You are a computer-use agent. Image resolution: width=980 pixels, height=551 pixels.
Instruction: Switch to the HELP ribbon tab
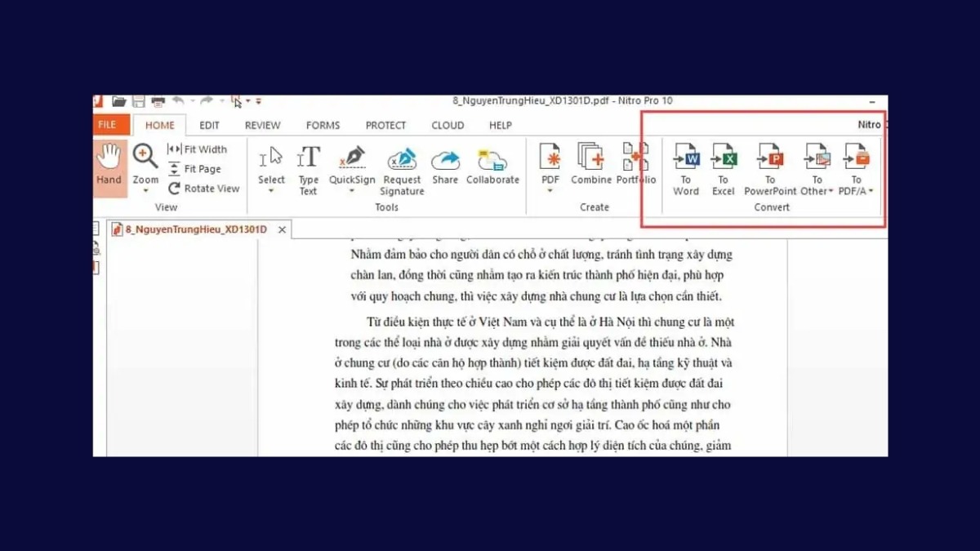click(x=501, y=125)
